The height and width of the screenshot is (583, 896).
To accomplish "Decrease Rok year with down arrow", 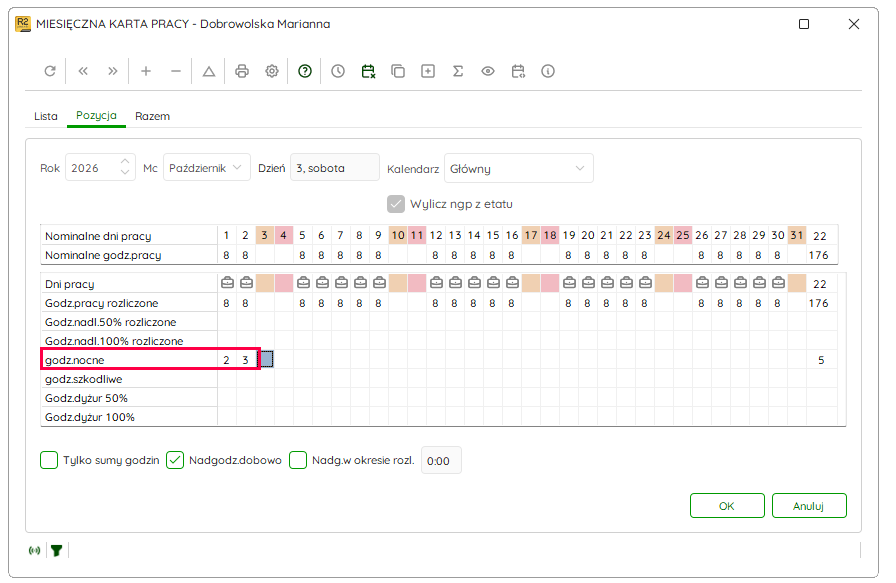I will [x=125, y=173].
